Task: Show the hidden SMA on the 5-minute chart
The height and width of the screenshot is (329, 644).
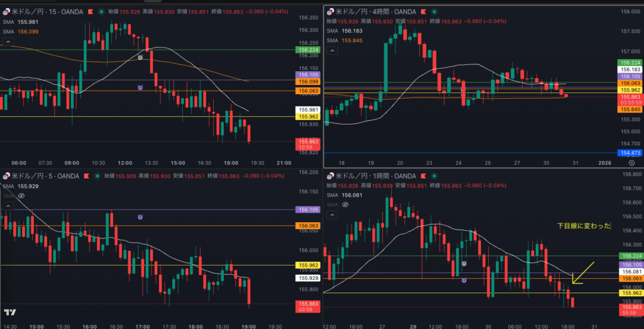Action: pos(21,196)
